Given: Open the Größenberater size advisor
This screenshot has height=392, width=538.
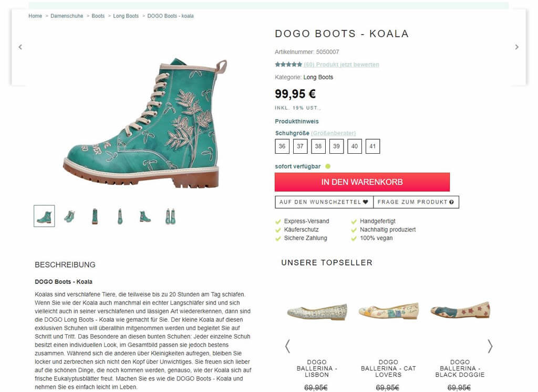Looking at the screenshot, I should [x=334, y=133].
